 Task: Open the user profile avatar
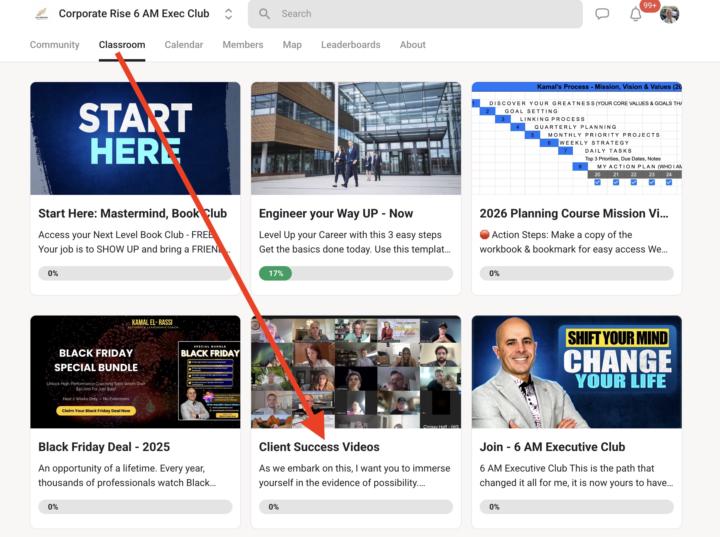click(669, 14)
